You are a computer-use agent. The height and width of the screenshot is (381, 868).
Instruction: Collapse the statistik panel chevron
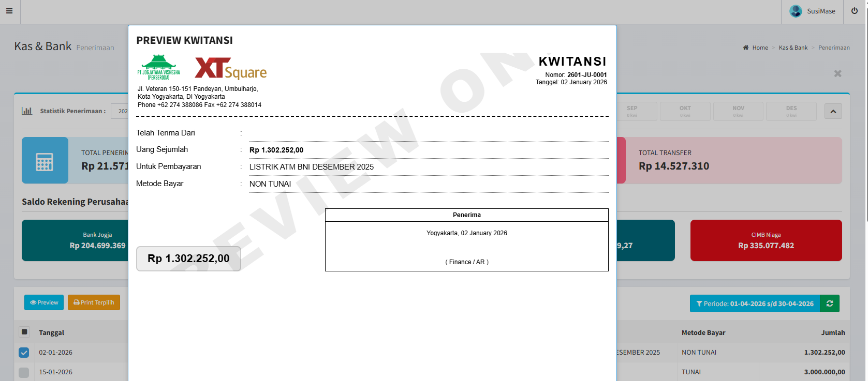833,111
